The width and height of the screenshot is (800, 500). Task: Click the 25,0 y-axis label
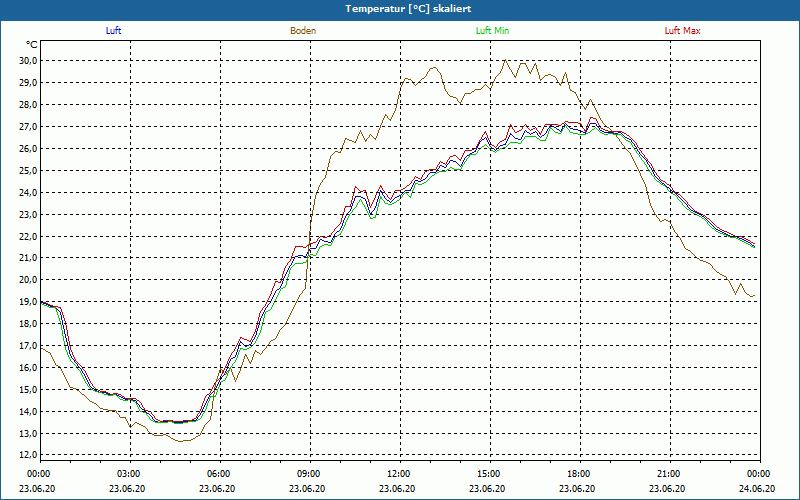29,170
